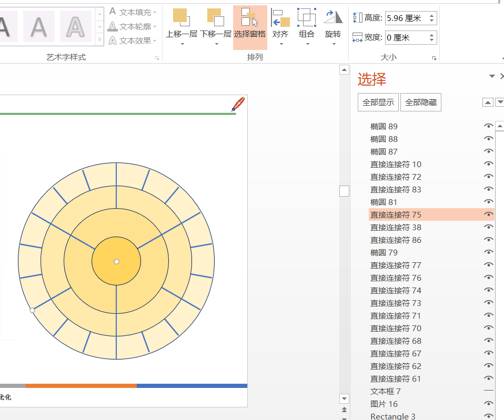504x420 pixels.
Task: Click the red pen icon on slide
Action: click(x=238, y=104)
